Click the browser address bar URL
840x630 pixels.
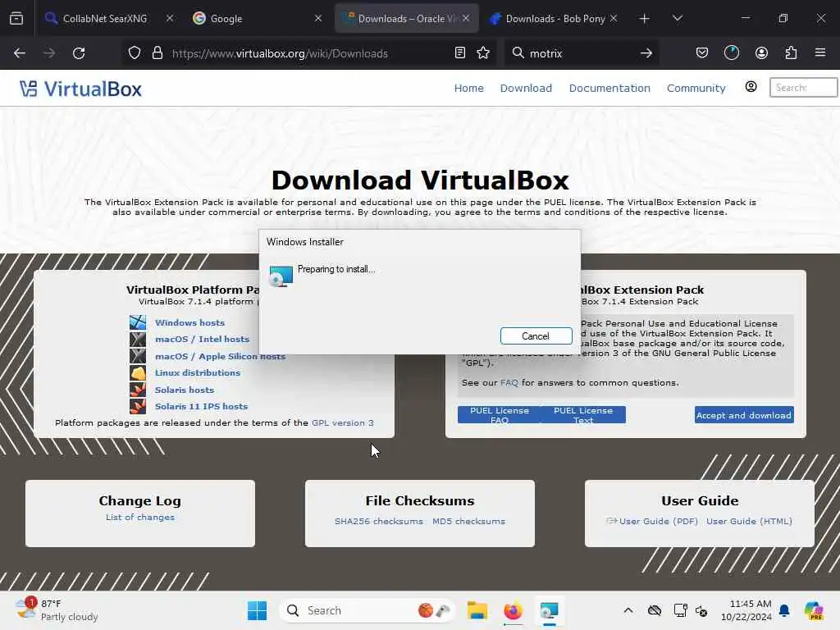(x=280, y=53)
